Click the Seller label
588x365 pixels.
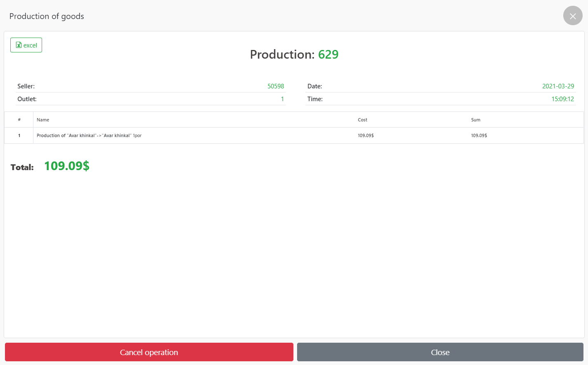coord(26,86)
